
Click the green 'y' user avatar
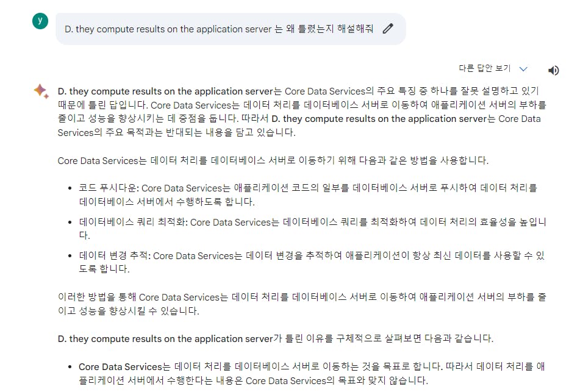(40, 20)
